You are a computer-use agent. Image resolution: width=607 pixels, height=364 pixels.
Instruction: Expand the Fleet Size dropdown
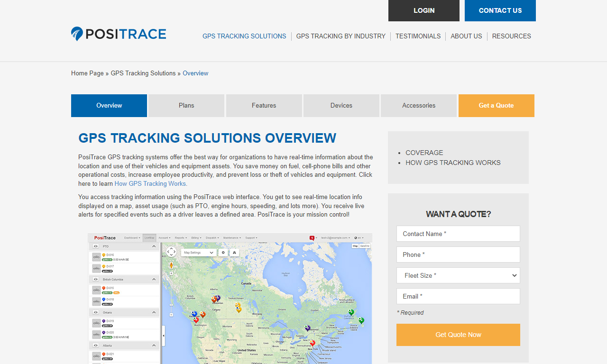pyautogui.click(x=458, y=275)
